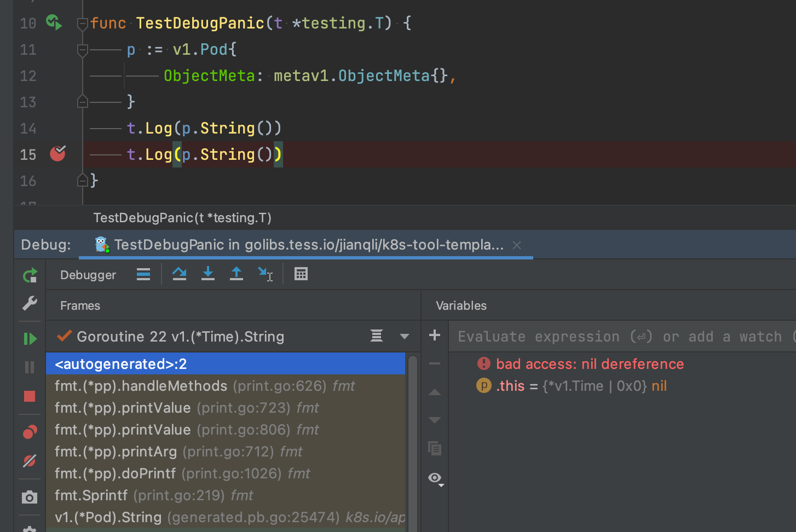Collapse the v1.Pod struct fold on line 11
The image size is (796, 532).
(83, 50)
